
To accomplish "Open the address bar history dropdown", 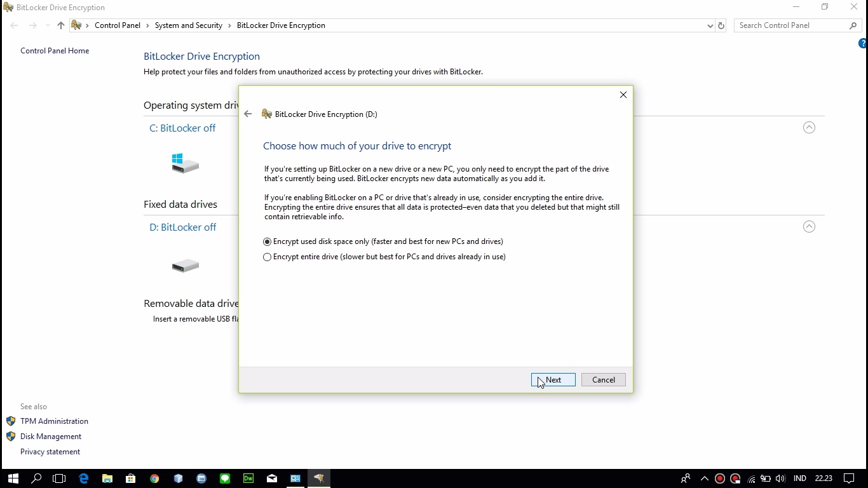I will click(710, 25).
